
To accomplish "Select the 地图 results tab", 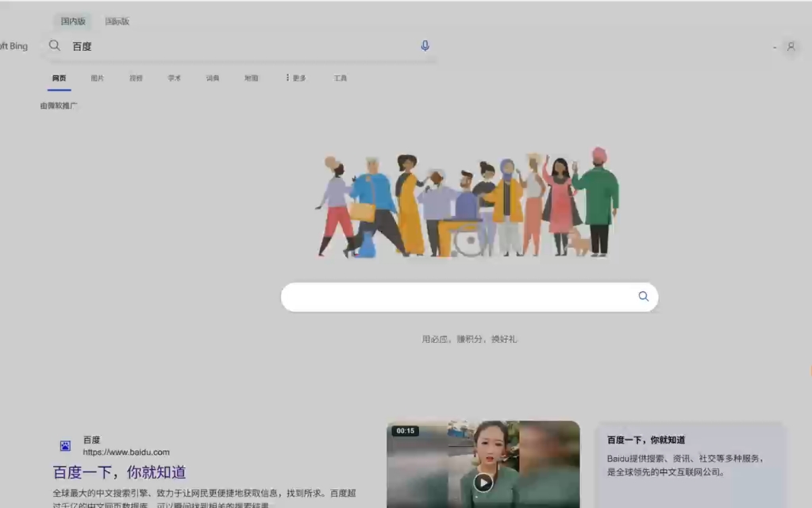I will tap(251, 79).
